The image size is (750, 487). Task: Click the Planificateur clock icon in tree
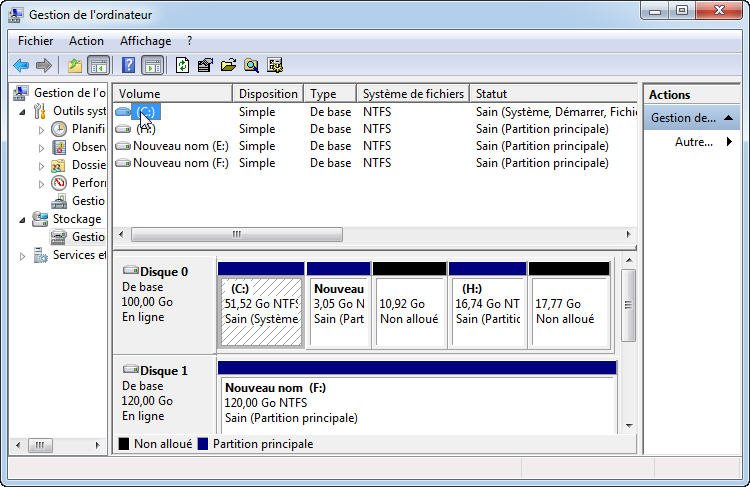click(x=59, y=129)
